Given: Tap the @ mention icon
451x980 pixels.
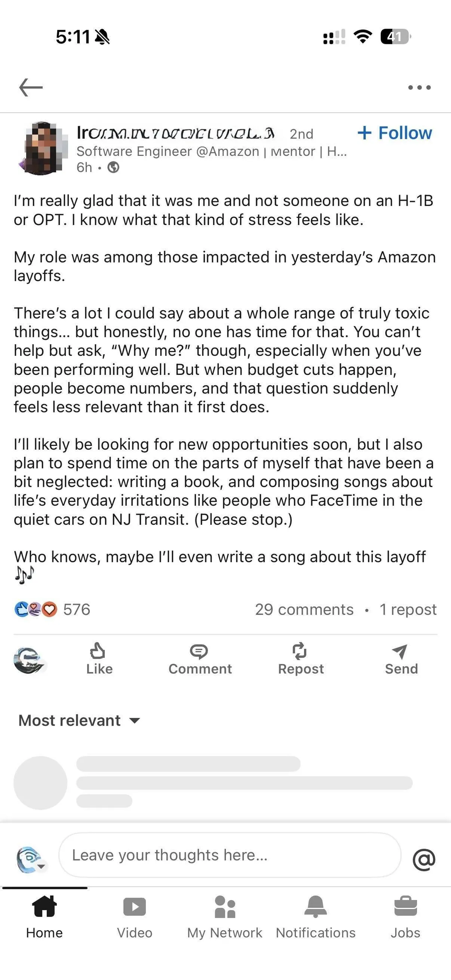Looking at the screenshot, I should (424, 859).
